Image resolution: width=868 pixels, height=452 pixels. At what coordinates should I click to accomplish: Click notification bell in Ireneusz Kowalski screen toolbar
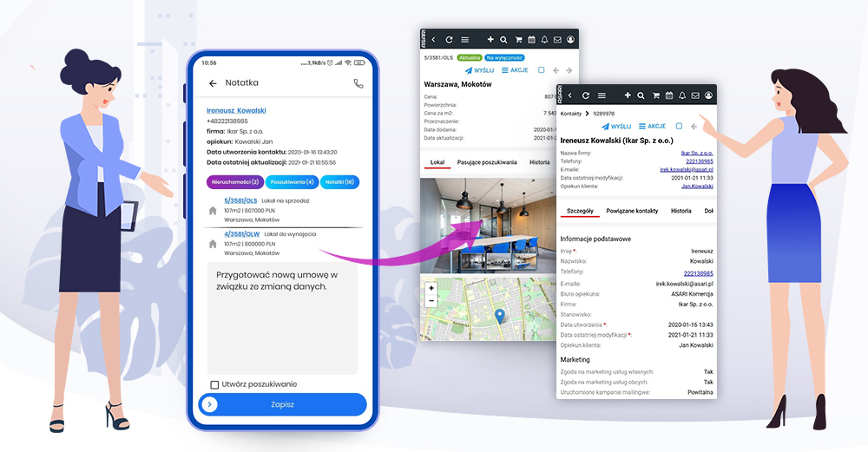[x=682, y=95]
